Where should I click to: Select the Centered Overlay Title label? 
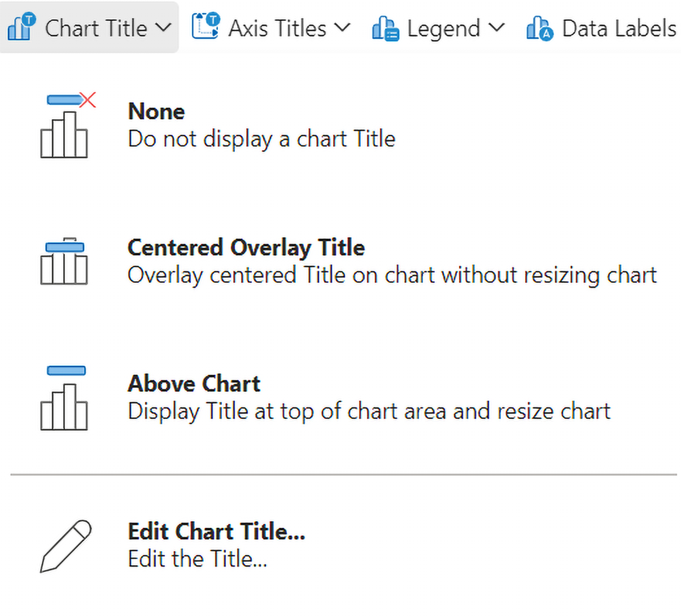[246, 248]
